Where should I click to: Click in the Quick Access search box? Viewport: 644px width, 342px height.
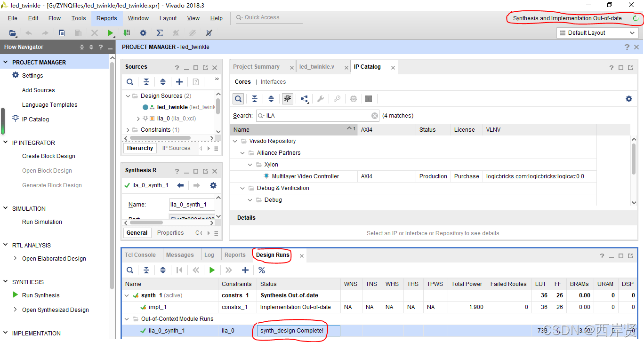click(269, 18)
